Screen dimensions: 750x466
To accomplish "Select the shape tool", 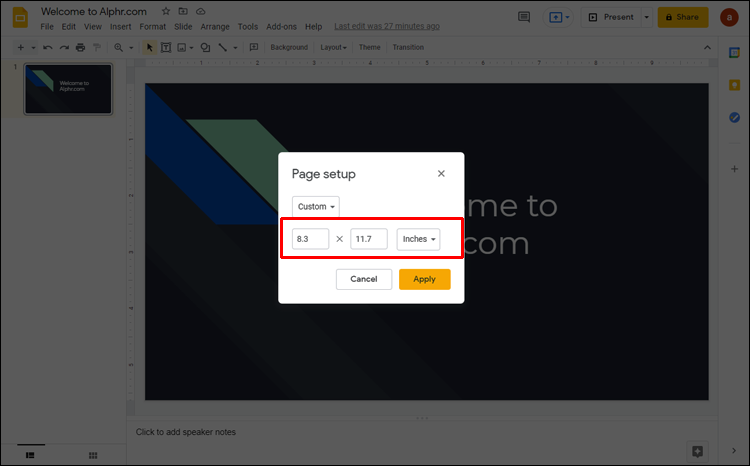I will point(205,47).
